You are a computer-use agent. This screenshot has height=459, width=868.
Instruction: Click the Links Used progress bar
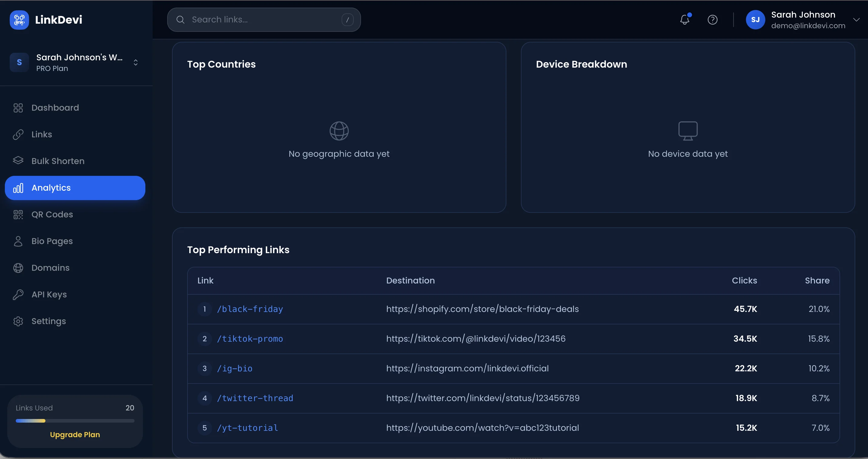click(x=75, y=420)
